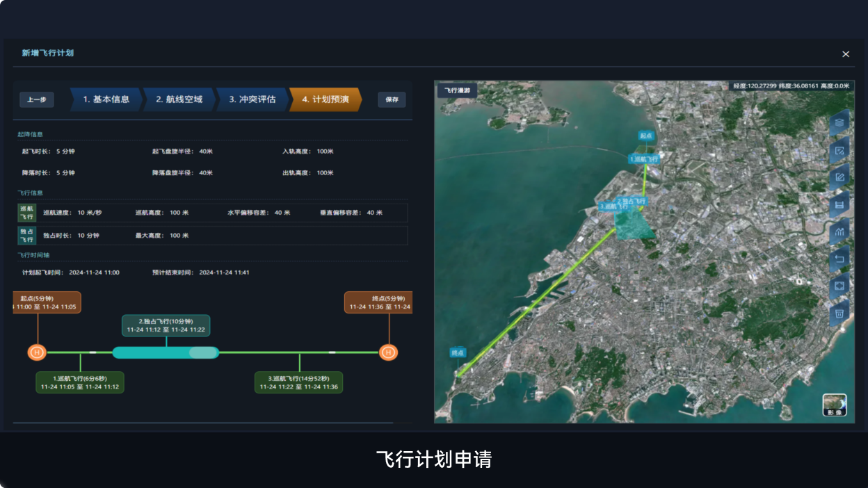The width and height of the screenshot is (868, 488).
Task: Go to step 2. 航线空域
Action: tap(179, 99)
